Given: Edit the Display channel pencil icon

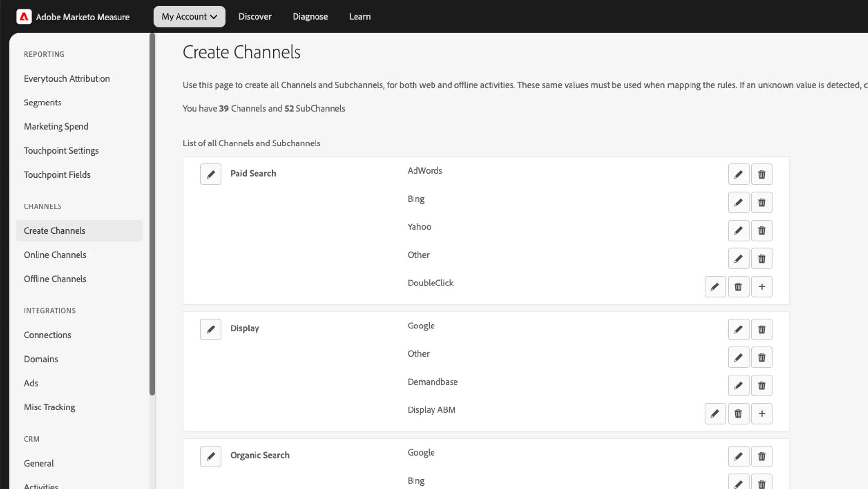Looking at the screenshot, I should click(x=211, y=329).
